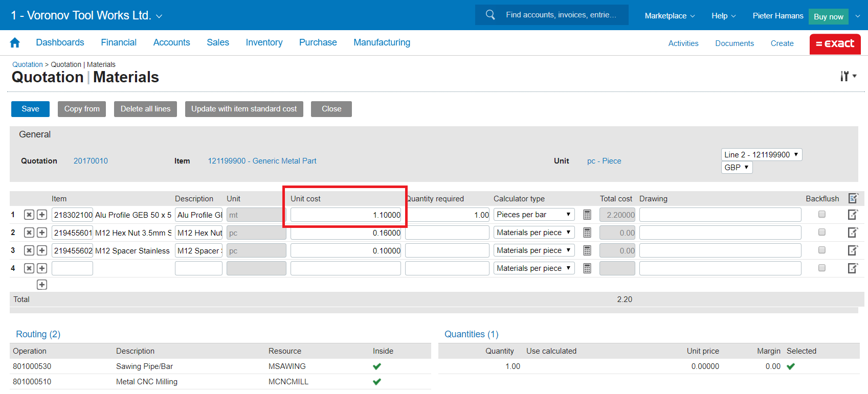
Task: Open the edit note icon on row 3
Action: pyautogui.click(x=853, y=250)
